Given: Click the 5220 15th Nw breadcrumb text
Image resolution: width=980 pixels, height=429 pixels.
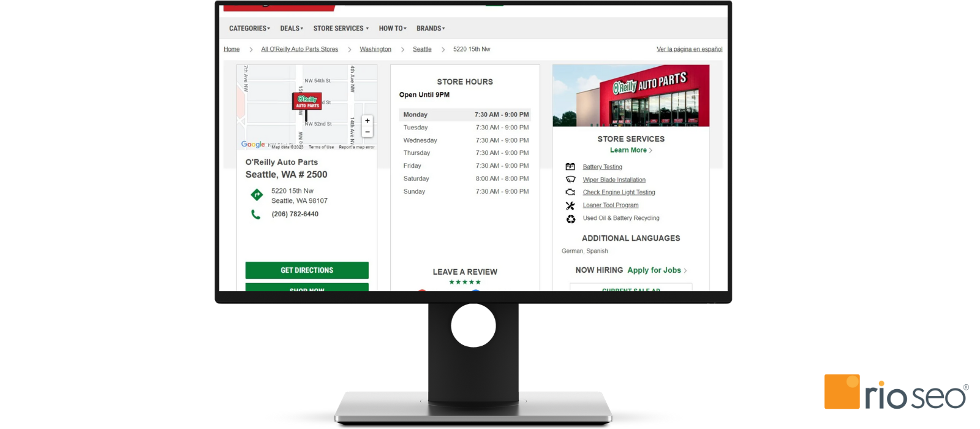Looking at the screenshot, I should tap(472, 49).
